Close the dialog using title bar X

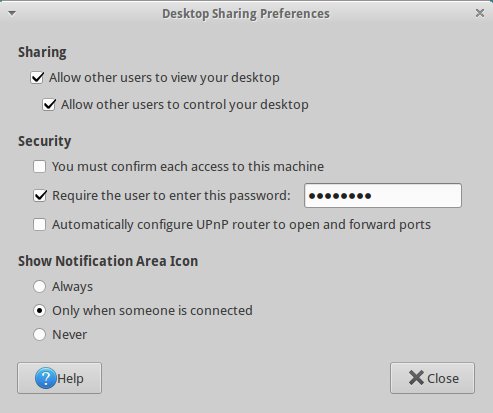coord(480,13)
